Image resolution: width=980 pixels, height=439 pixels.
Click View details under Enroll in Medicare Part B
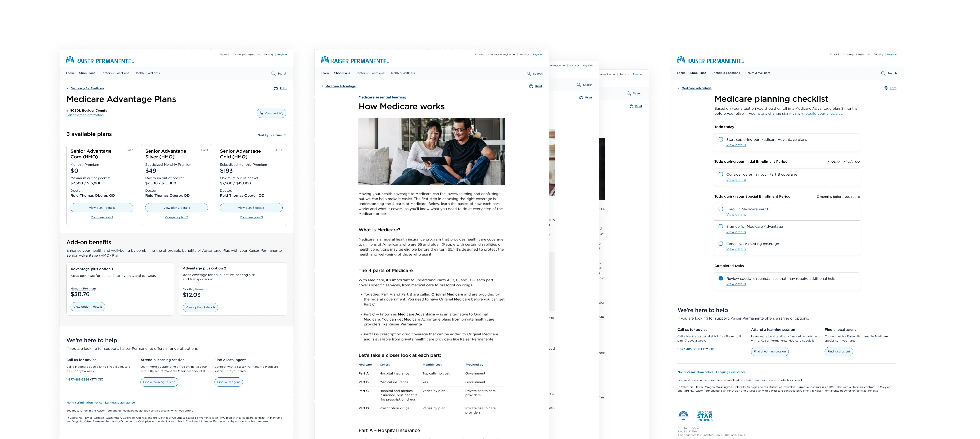coord(736,215)
